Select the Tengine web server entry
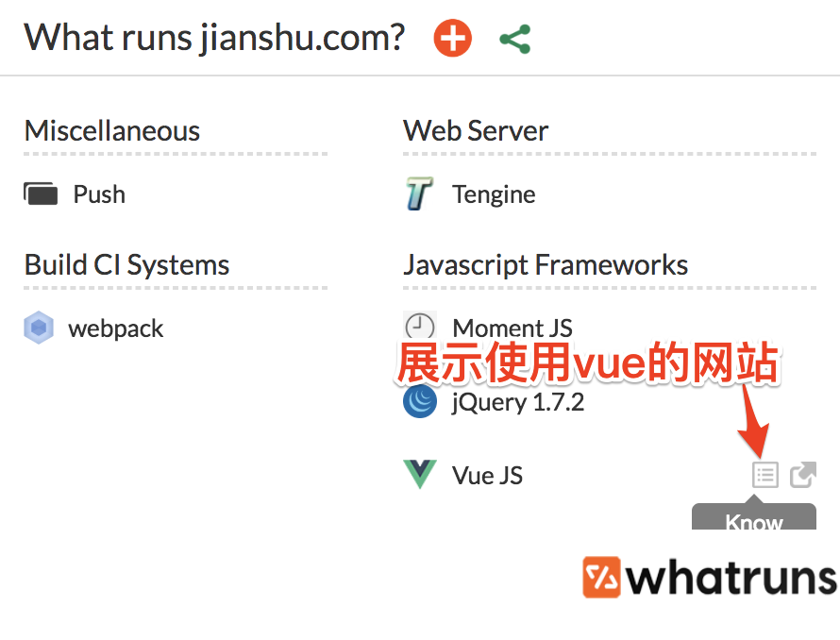This screenshot has width=840, height=640. pyautogui.click(x=470, y=194)
